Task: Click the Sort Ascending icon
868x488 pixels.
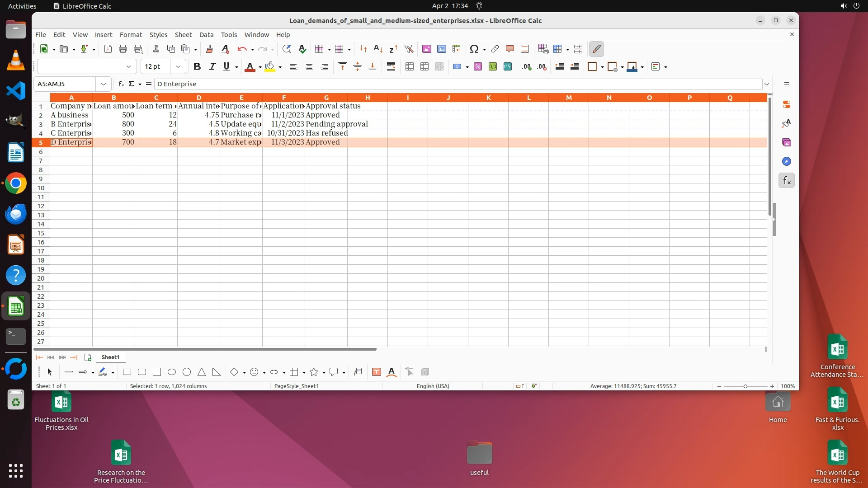Action: point(378,49)
